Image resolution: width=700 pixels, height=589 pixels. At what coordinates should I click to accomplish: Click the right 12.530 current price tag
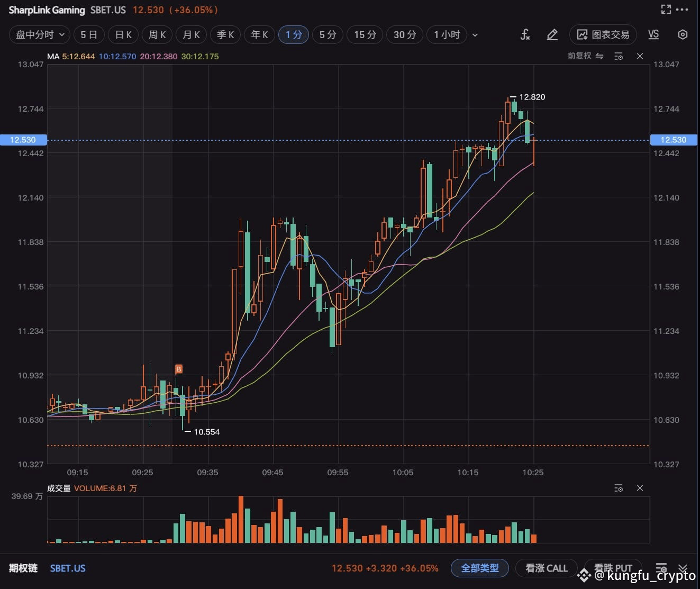pos(674,140)
